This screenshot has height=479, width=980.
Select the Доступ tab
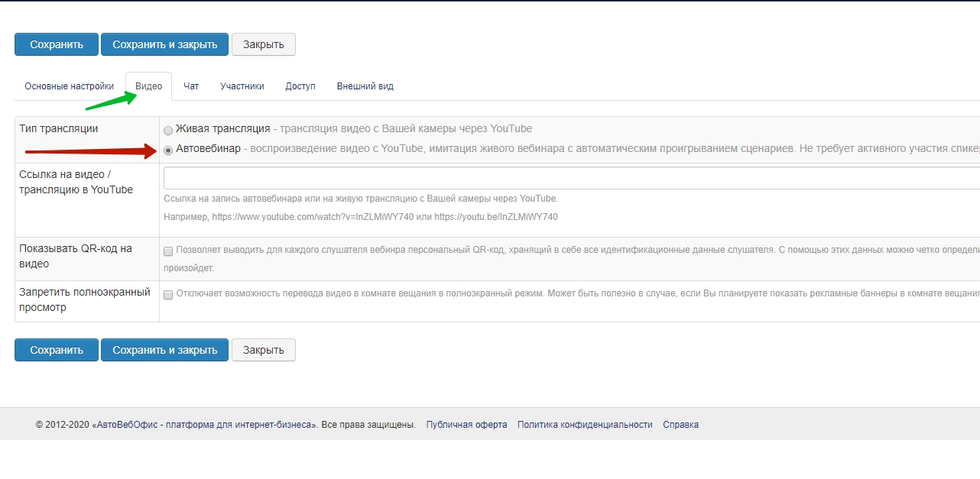coord(300,86)
